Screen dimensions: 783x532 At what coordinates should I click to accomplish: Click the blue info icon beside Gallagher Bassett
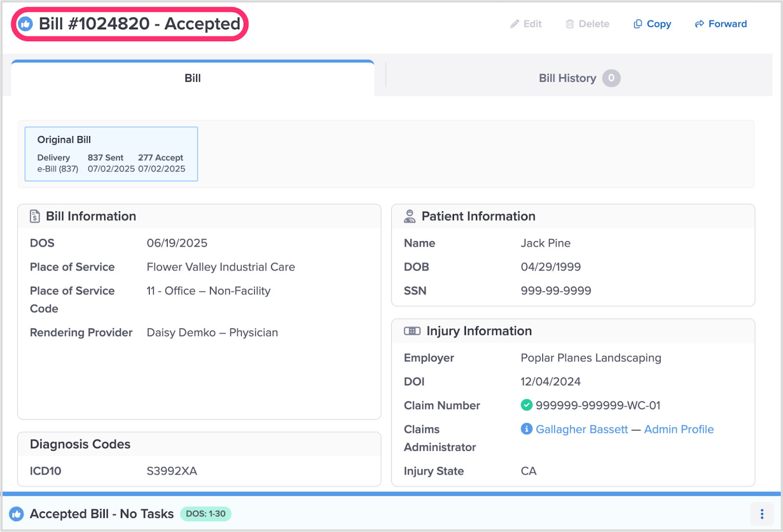tap(527, 429)
